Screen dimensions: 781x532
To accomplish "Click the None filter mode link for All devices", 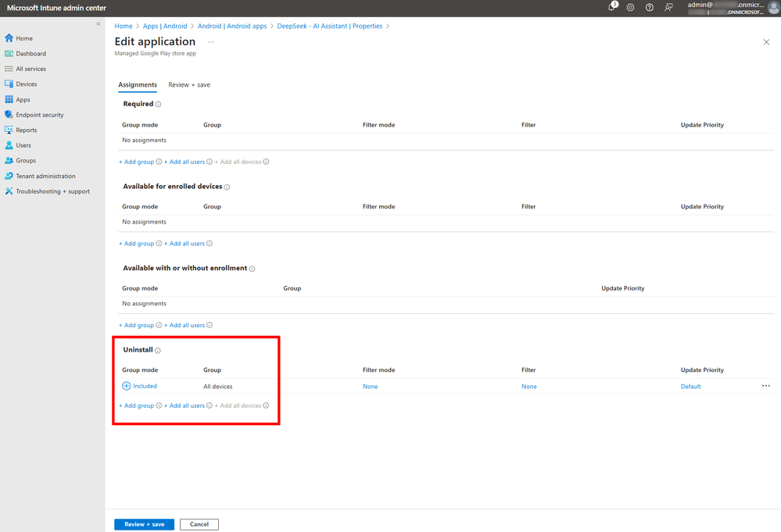I will point(370,387).
